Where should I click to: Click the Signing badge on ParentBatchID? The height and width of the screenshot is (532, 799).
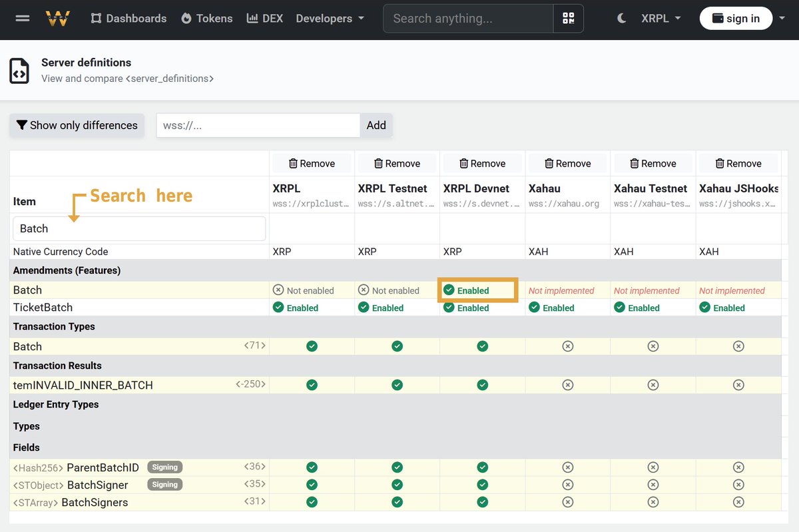point(164,467)
